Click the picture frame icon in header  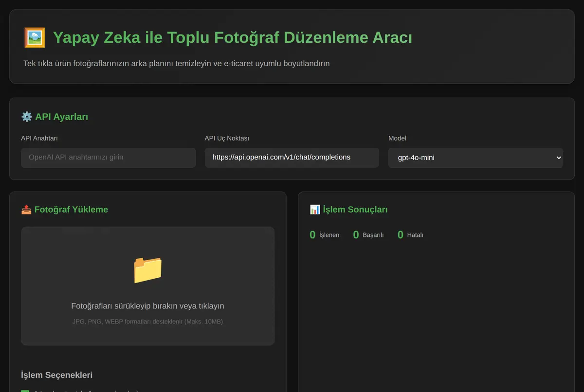click(x=34, y=37)
